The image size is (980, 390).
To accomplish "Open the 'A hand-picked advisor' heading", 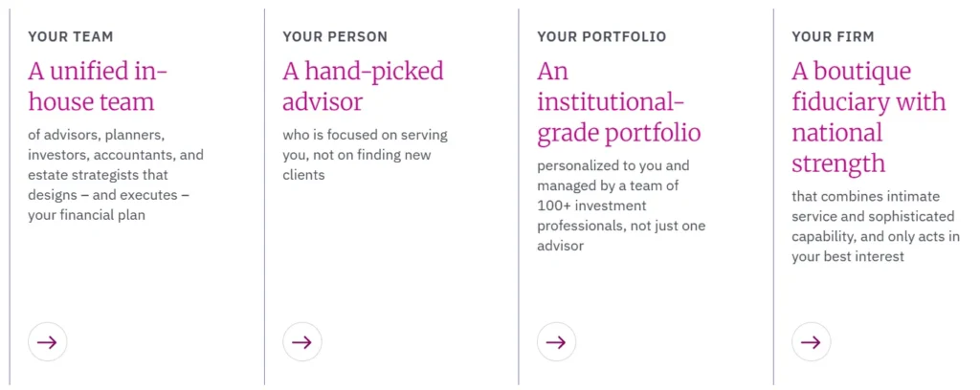I will 363,86.
